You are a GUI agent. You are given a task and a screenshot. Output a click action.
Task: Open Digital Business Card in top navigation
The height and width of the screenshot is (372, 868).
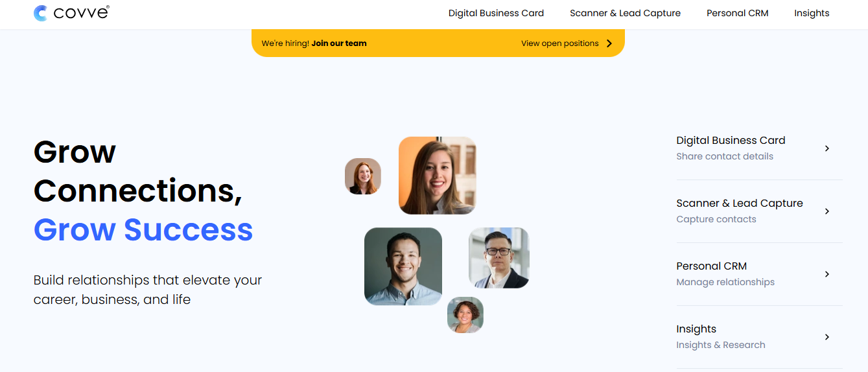(x=496, y=13)
